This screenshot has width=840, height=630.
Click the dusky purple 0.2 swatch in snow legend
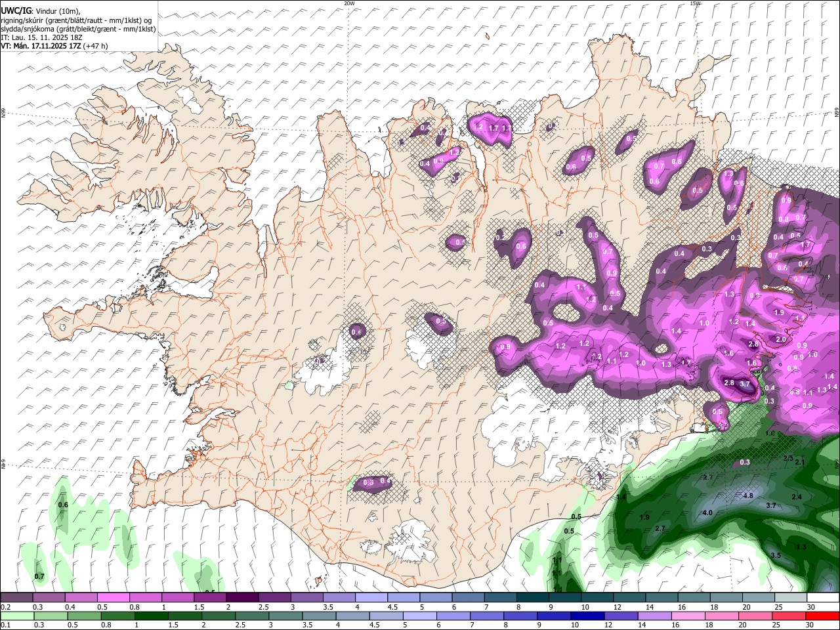pyautogui.click(x=16, y=598)
